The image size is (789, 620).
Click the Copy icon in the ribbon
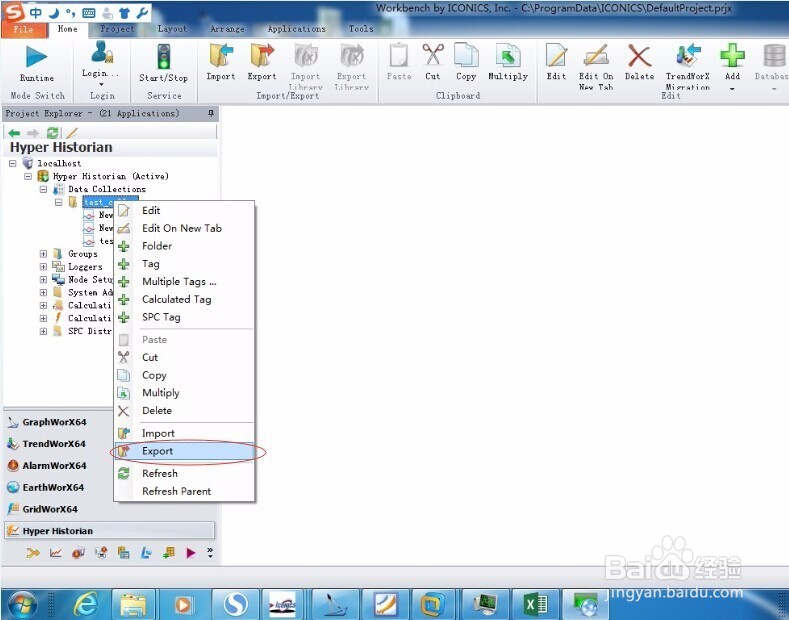(466, 55)
